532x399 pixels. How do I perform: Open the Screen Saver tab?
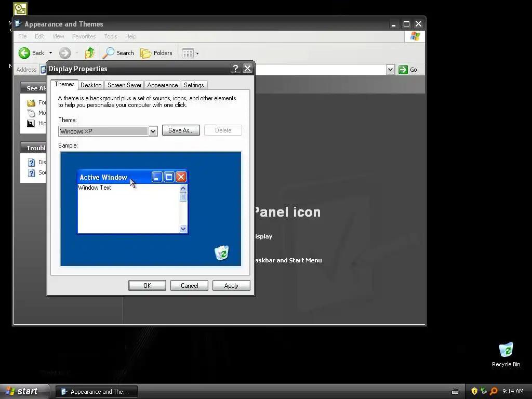tap(125, 85)
